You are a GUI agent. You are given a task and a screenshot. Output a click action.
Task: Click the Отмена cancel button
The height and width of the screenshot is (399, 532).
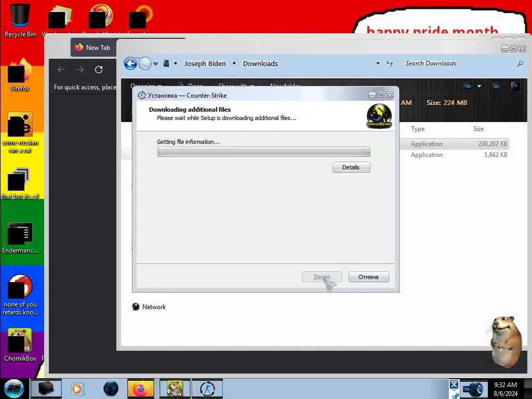(x=368, y=277)
